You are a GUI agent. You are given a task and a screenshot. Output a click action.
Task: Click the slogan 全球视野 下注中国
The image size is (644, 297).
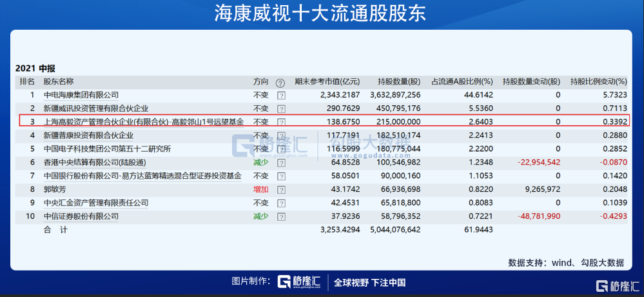click(369, 282)
